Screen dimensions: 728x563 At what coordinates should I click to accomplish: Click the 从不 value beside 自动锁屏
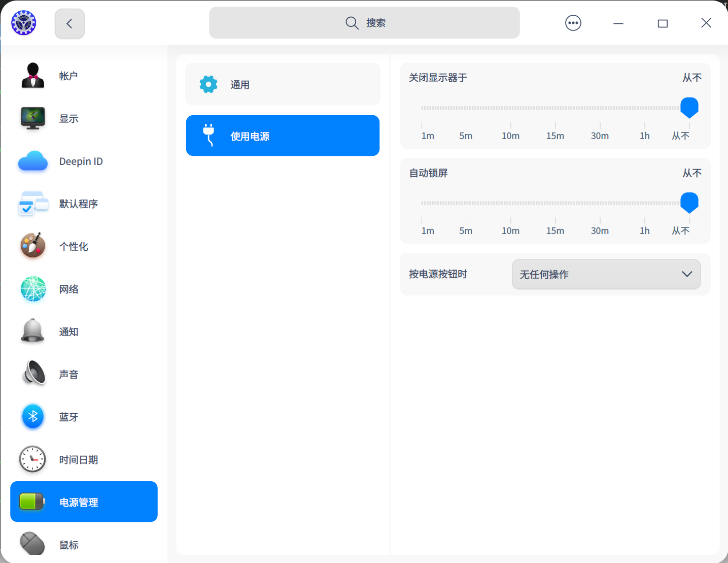[x=692, y=173]
